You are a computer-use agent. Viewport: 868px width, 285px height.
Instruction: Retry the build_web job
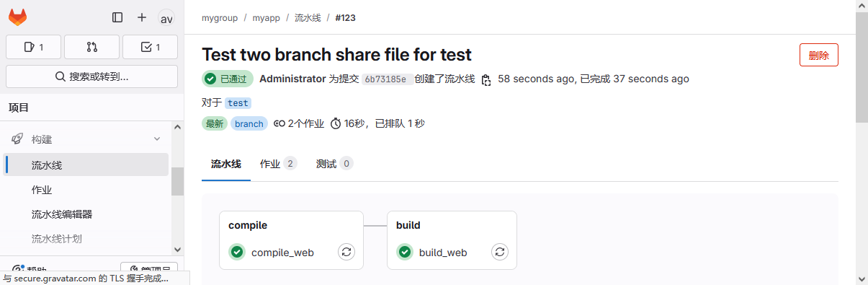[500, 252]
